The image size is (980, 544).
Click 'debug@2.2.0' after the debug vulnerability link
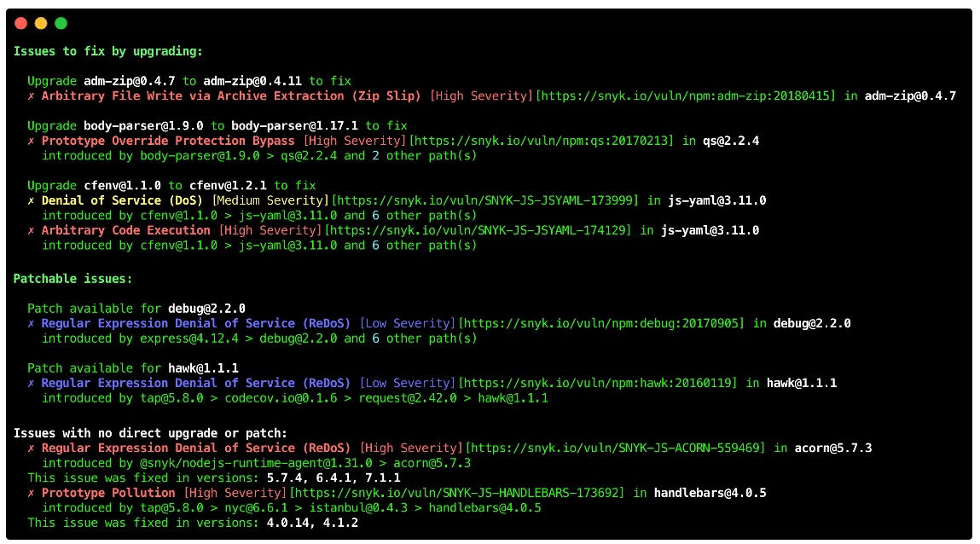pos(812,324)
